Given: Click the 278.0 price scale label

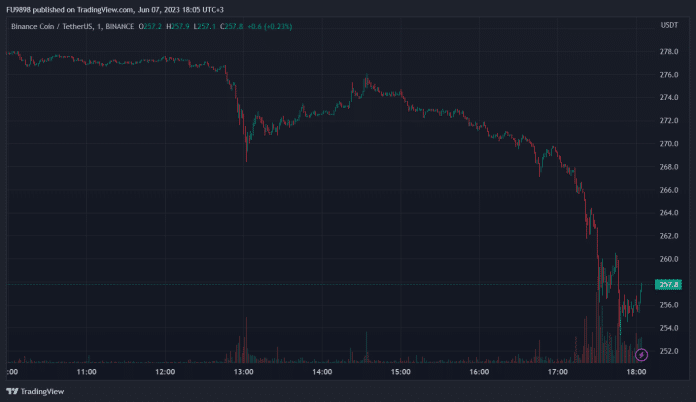Looking at the screenshot, I should 669,52.
